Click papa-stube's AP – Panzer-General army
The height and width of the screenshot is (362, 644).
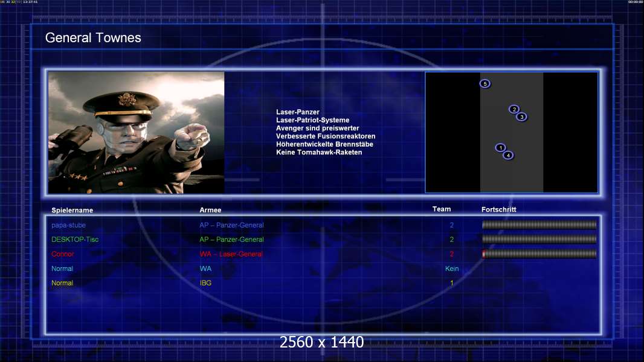231,225
